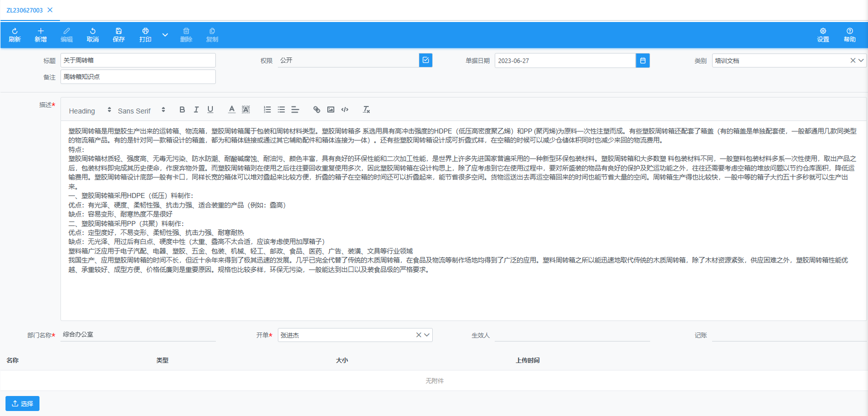Image resolution: width=868 pixels, height=416 pixels.
Task: Insert an image in the editor
Action: point(331,109)
